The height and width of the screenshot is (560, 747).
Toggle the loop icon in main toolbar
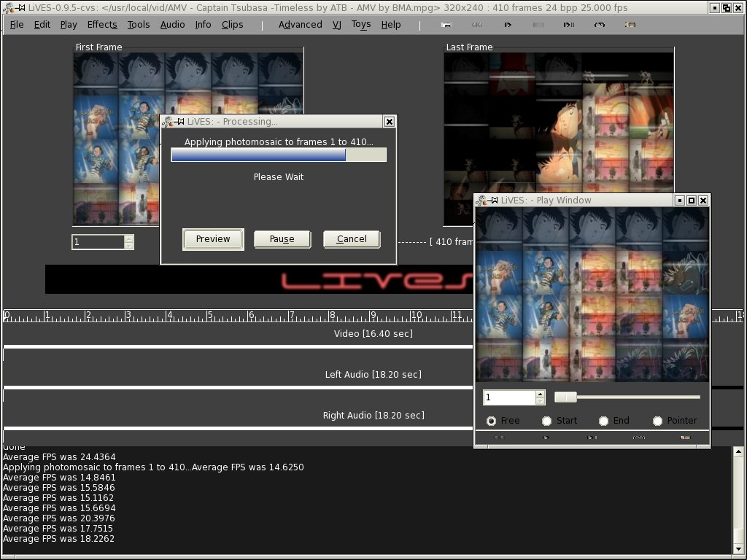pos(600,25)
